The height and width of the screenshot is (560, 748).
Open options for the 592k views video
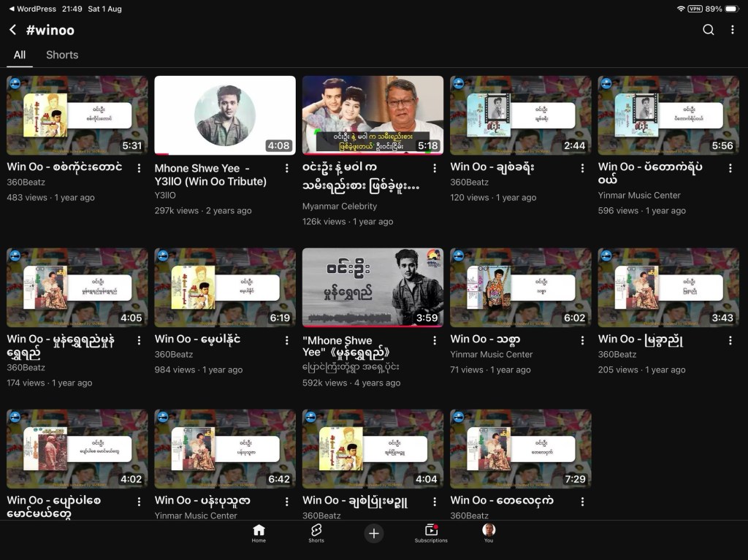coord(435,340)
